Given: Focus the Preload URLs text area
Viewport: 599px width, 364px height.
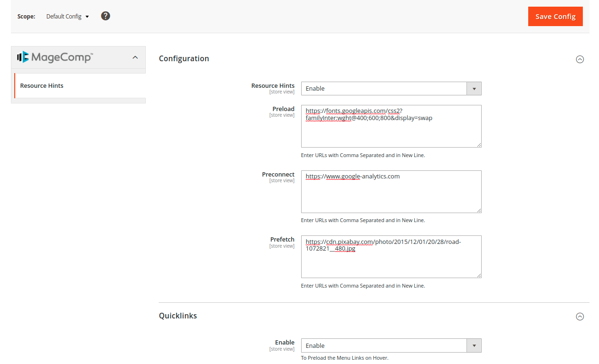Looking at the screenshot, I should coord(391,133).
